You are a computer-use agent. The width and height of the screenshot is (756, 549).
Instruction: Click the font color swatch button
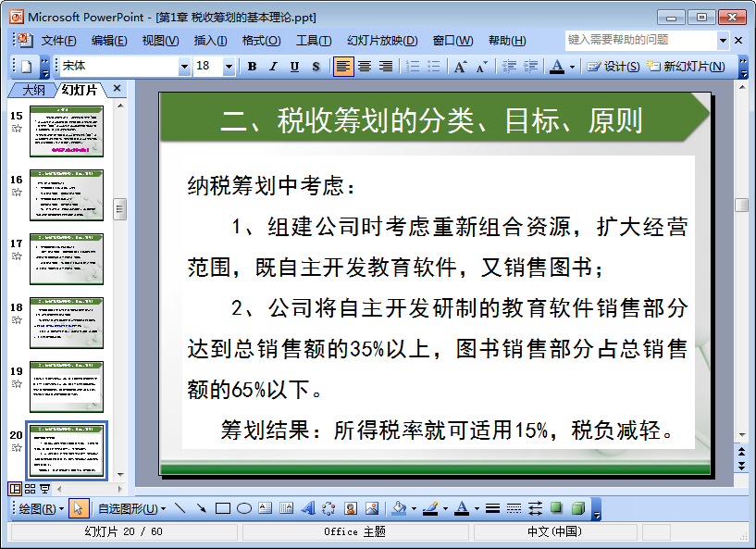pos(556,67)
